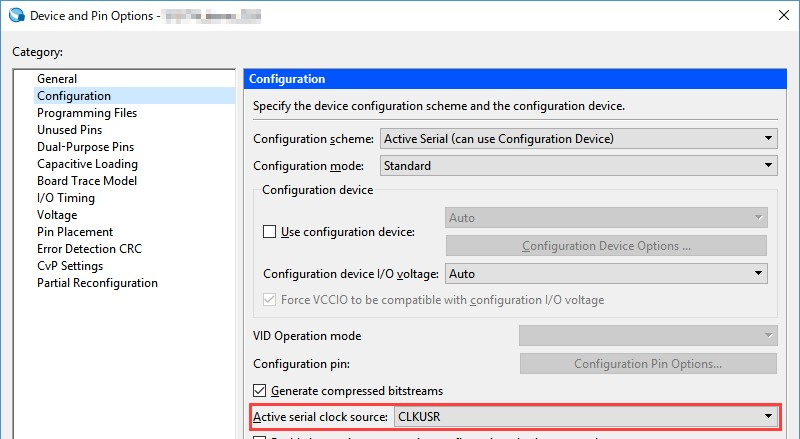Viewport: 800px width, 439px height.
Task: Select General category
Action: point(57,79)
